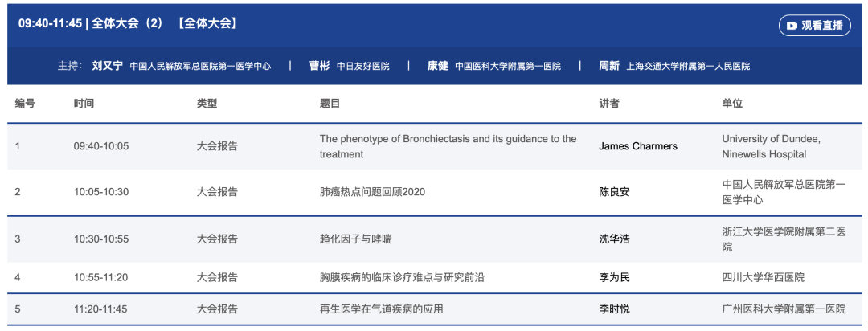
Task: Click the 10:30-10:55 time cell
Action: tap(100, 239)
